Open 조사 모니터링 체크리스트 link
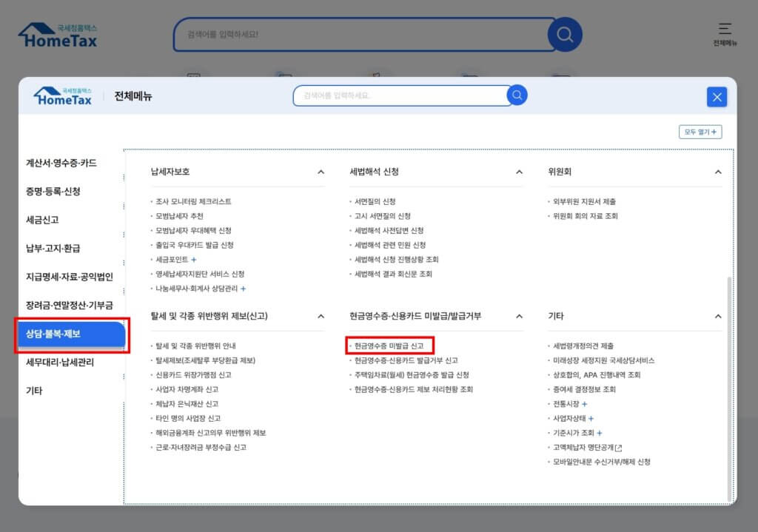 point(193,201)
